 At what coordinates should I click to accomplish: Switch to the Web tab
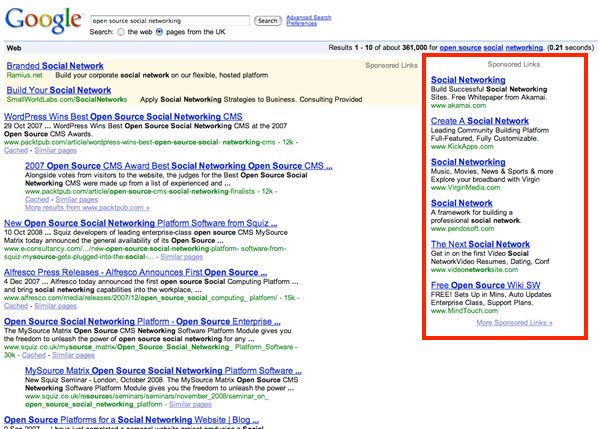[x=14, y=48]
